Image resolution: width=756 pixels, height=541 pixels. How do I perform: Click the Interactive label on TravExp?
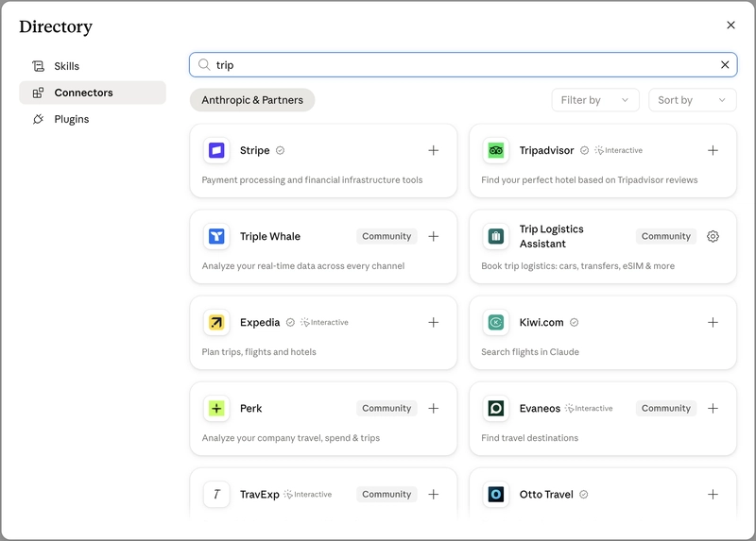point(308,495)
